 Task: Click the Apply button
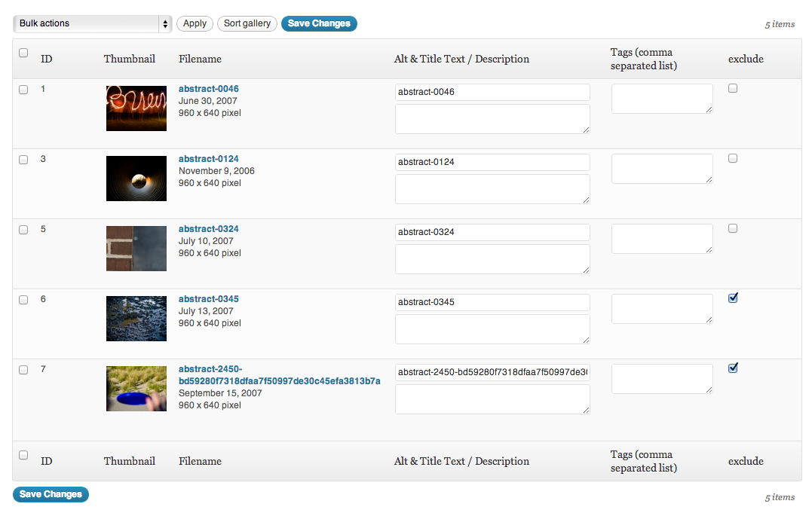click(x=195, y=24)
